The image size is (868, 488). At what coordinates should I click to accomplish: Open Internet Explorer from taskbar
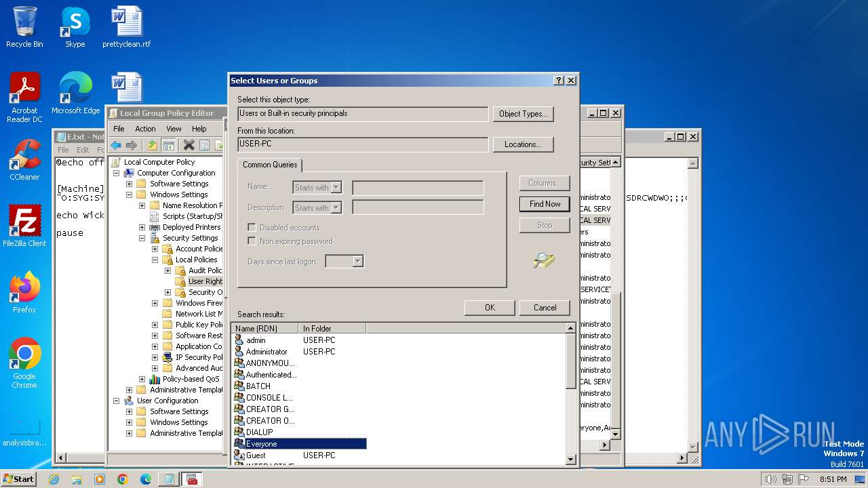pyautogui.click(x=54, y=479)
